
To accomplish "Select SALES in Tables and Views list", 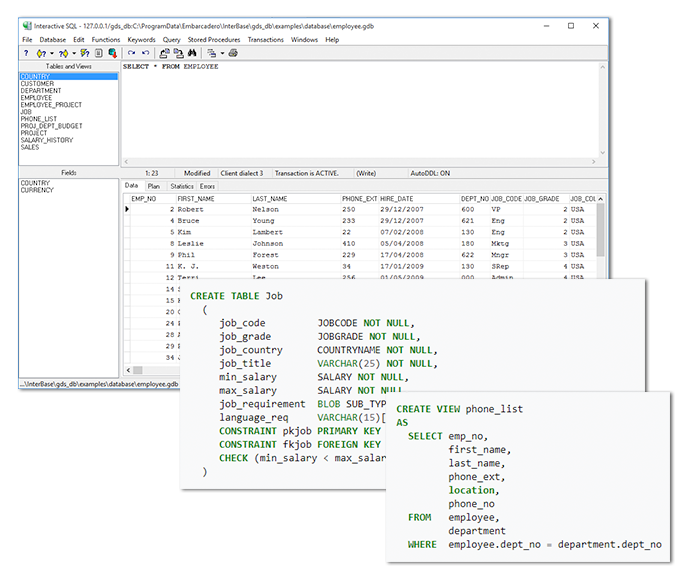I will (30, 147).
